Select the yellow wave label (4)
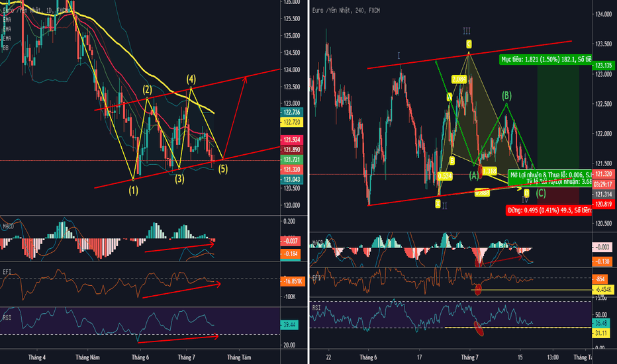The height and width of the screenshot is (364, 617). [x=191, y=79]
